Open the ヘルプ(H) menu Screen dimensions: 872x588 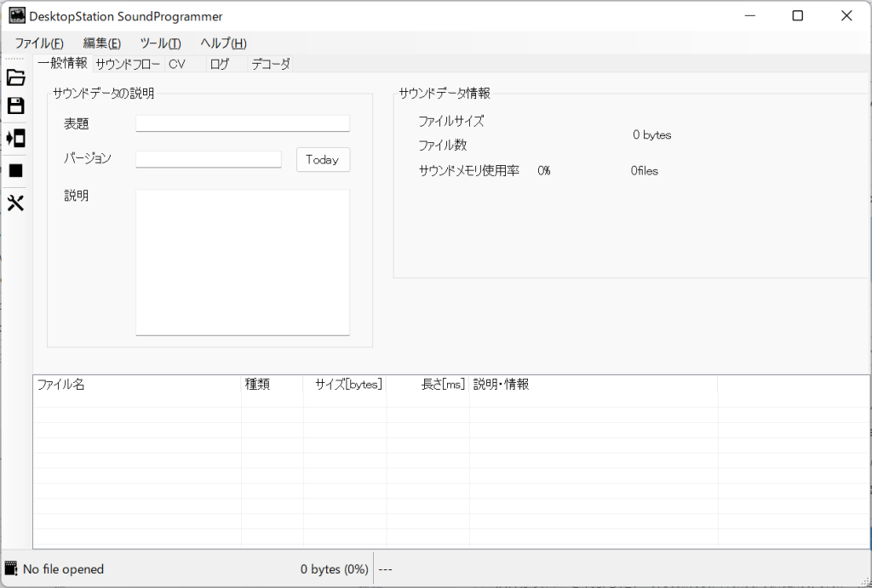pyautogui.click(x=223, y=43)
